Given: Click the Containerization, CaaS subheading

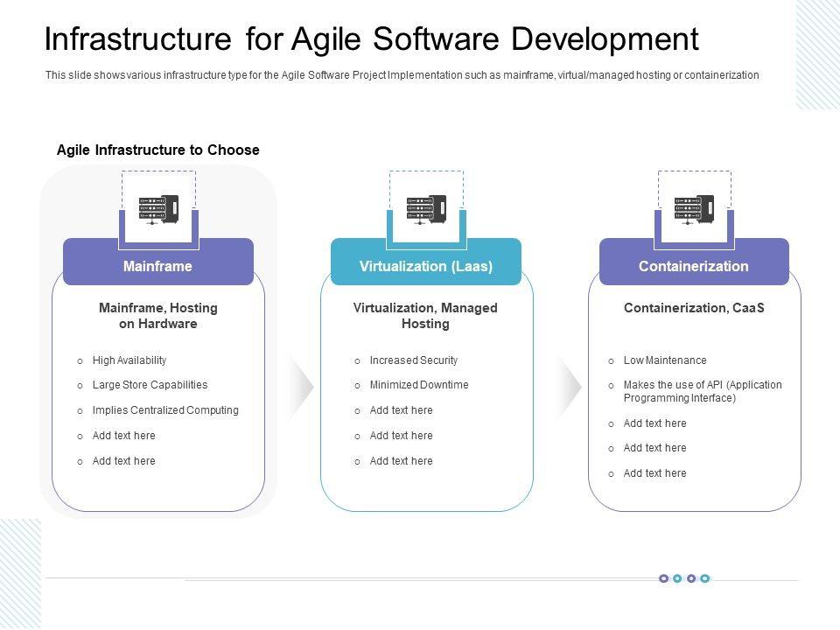Looking at the screenshot, I should click(694, 308).
